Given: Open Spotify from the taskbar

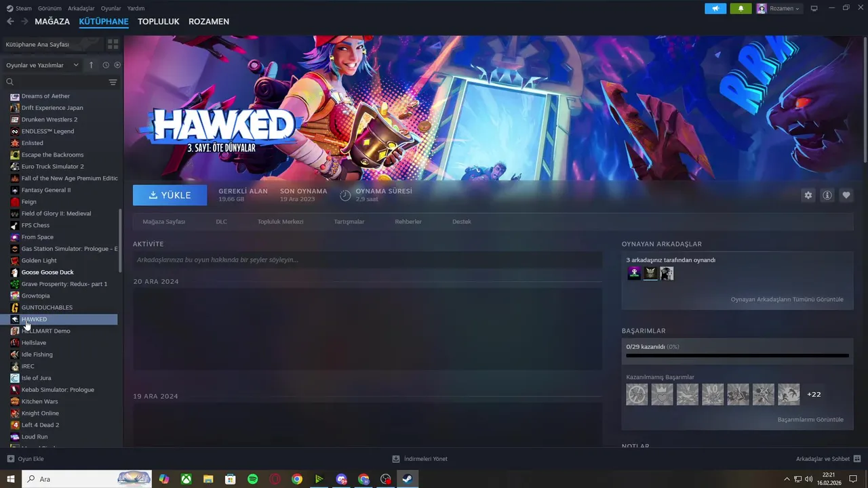Looking at the screenshot, I should coord(252,479).
